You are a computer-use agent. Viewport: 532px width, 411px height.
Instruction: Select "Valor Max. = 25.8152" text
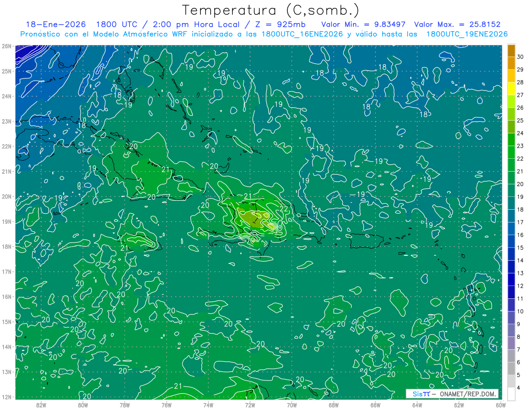coord(458,25)
